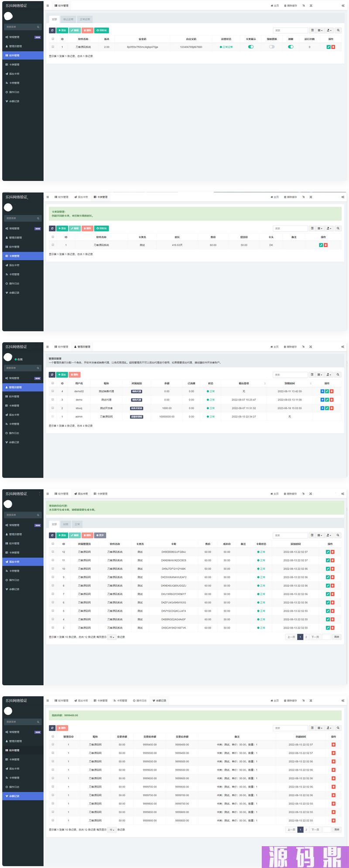The image size is (349, 868).
Task: Delete 刀客源码系统 row in software management screen
Action: (x=333, y=47)
